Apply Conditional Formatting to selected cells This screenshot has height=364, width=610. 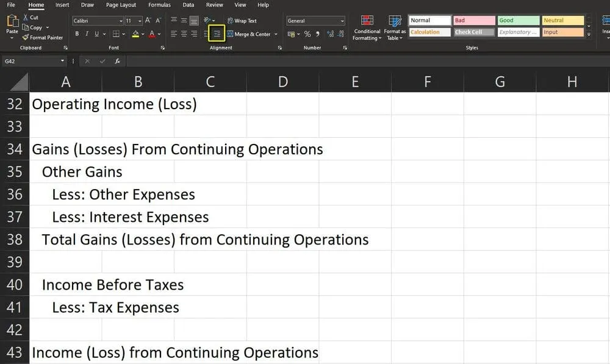point(367,27)
